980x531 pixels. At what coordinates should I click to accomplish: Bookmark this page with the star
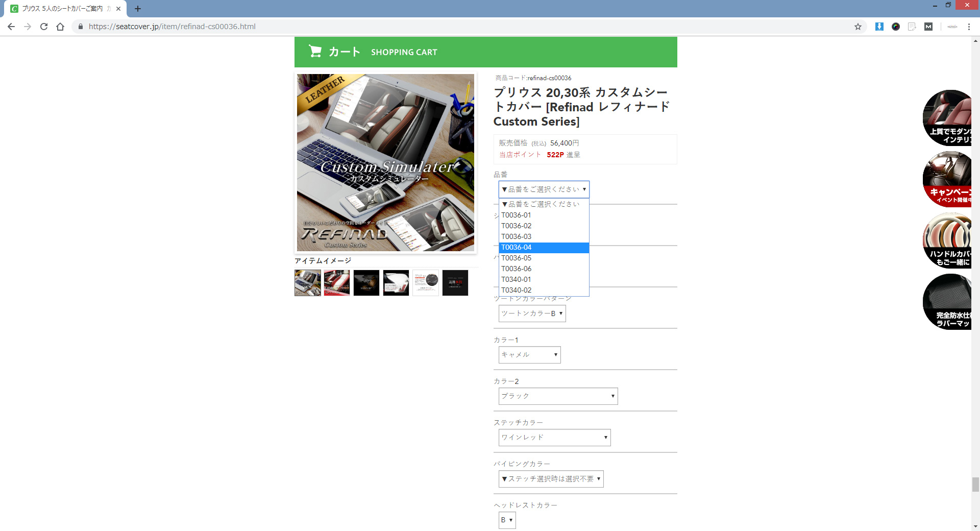pyautogui.click(x=858, y=27)
